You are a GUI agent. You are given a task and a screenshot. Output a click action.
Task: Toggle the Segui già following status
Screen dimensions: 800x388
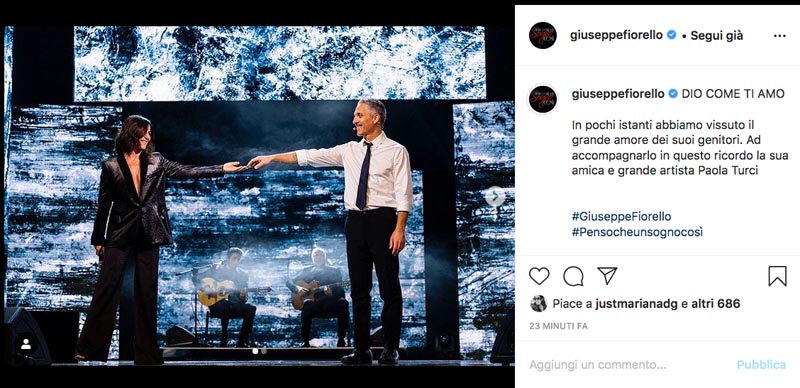tap(716, 35)
